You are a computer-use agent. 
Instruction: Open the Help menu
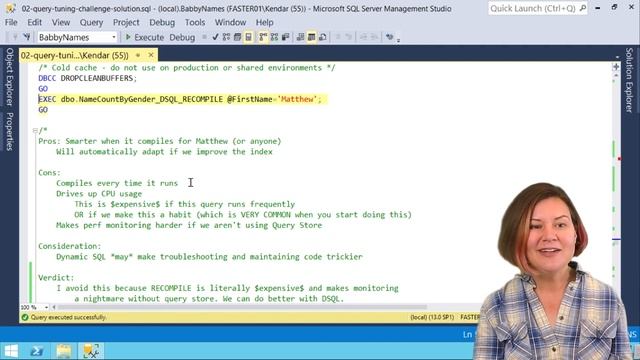[x=264, y=22]
